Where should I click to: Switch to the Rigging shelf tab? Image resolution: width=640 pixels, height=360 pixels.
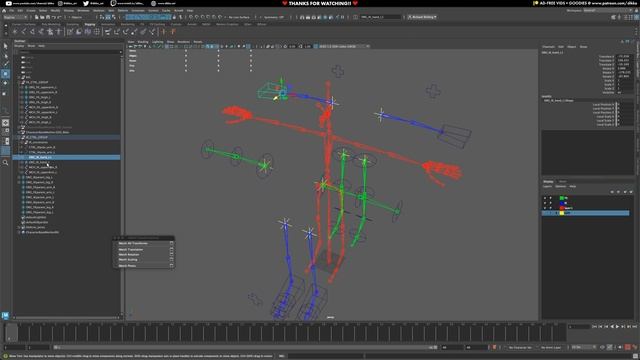(x=90, y=24)
